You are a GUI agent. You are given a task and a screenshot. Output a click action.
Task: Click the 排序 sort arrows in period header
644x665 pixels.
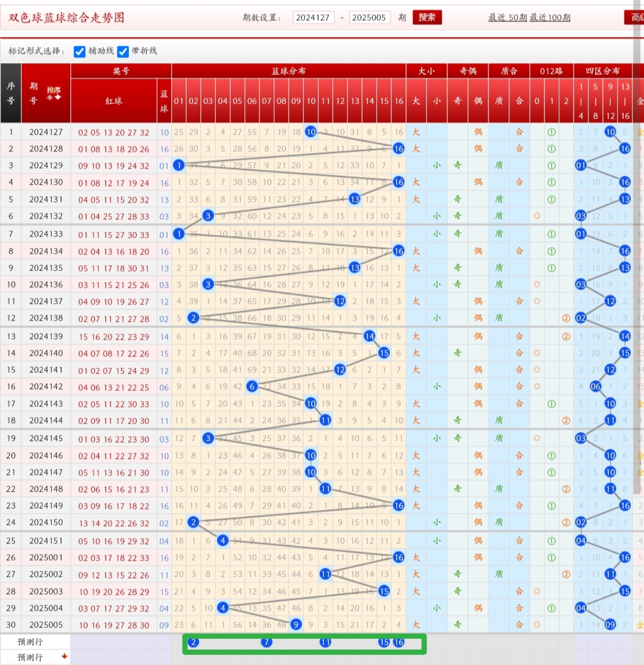click(x=54, y=94)
